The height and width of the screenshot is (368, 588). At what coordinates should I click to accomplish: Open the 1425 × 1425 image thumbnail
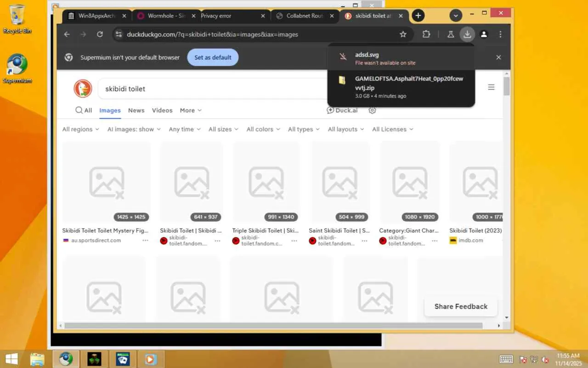point(106,182)
